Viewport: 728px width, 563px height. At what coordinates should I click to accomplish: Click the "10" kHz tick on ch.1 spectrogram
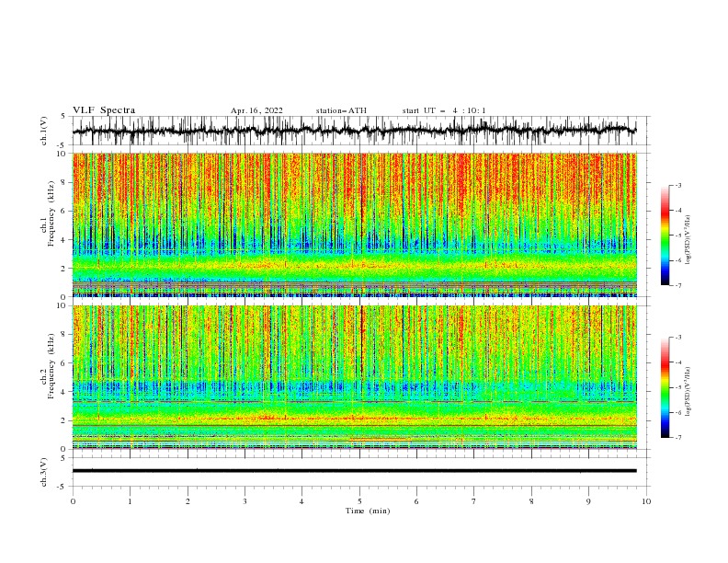[x=62, y=154]
